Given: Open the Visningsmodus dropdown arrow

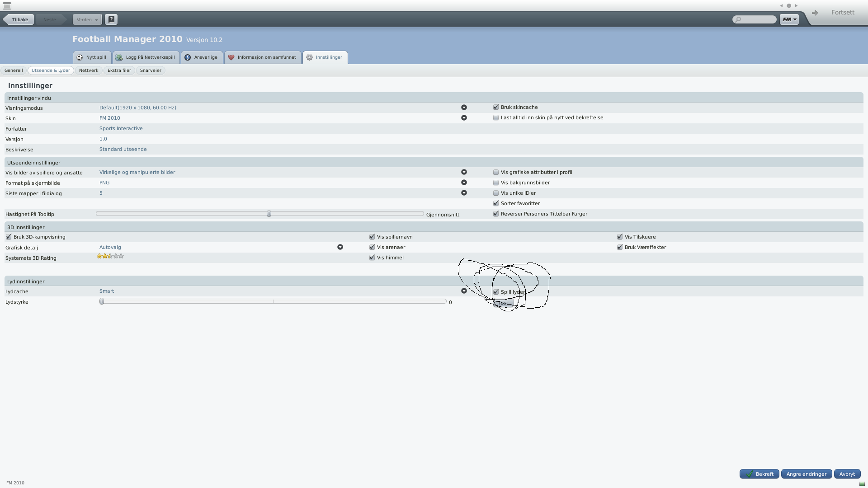Looking at the screenshot, I should tap(464, 108).
